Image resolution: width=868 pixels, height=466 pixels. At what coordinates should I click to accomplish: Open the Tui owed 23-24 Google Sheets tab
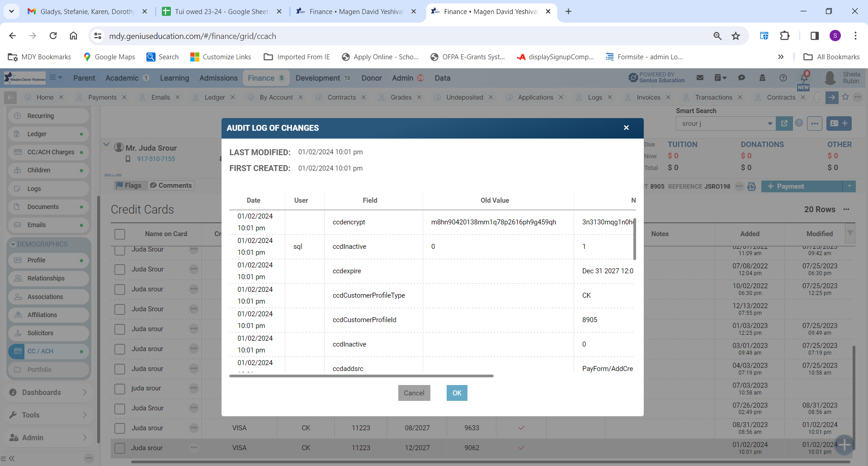(222, 11)
